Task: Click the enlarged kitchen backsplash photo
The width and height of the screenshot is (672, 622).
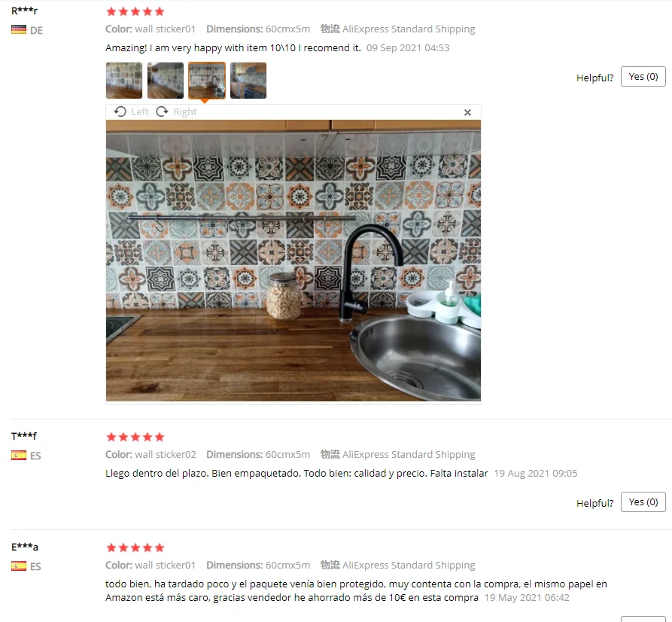Action: tap(293, 261)
